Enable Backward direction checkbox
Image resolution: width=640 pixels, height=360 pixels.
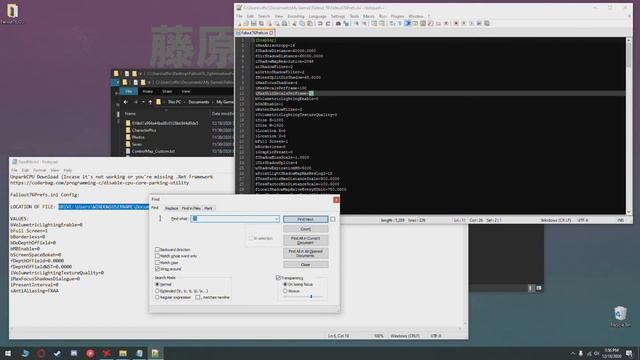[x=157, y=249]
